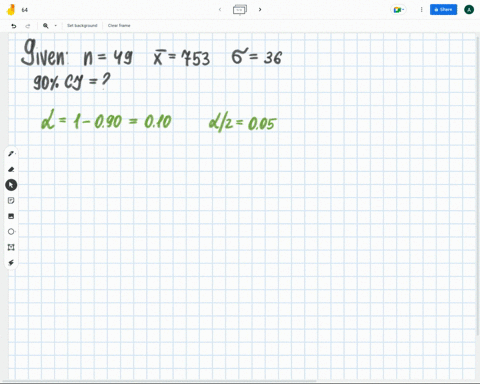Open the Google account avatar
Screen dimensions: 480x384
pos(469,10)
